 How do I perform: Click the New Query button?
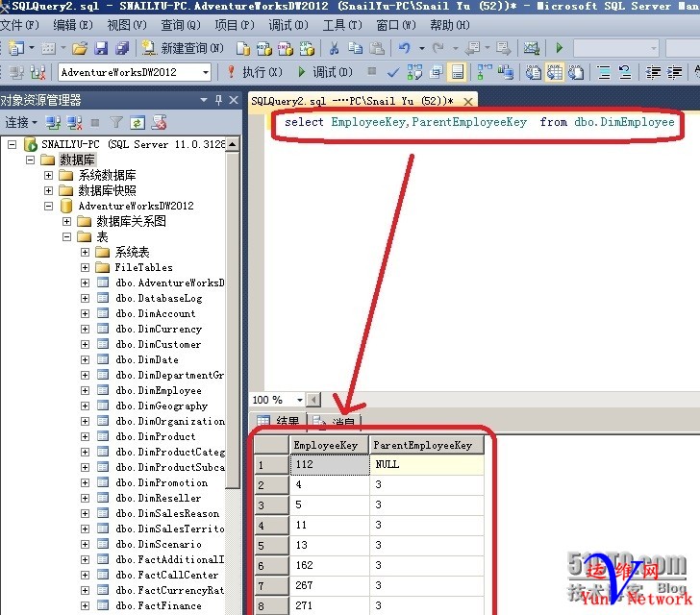(182, 48)
